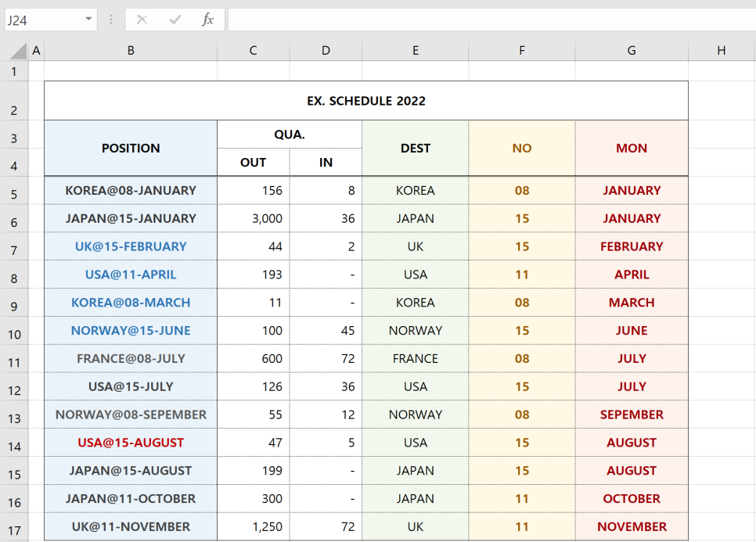Click DEST cell NORWAY in row 10
This screenshot has width=756, height=542.
(x=415, y=331)
